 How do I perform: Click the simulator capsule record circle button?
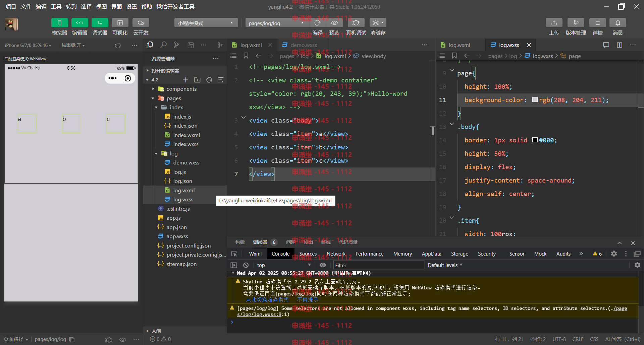[x=128, y=78]
